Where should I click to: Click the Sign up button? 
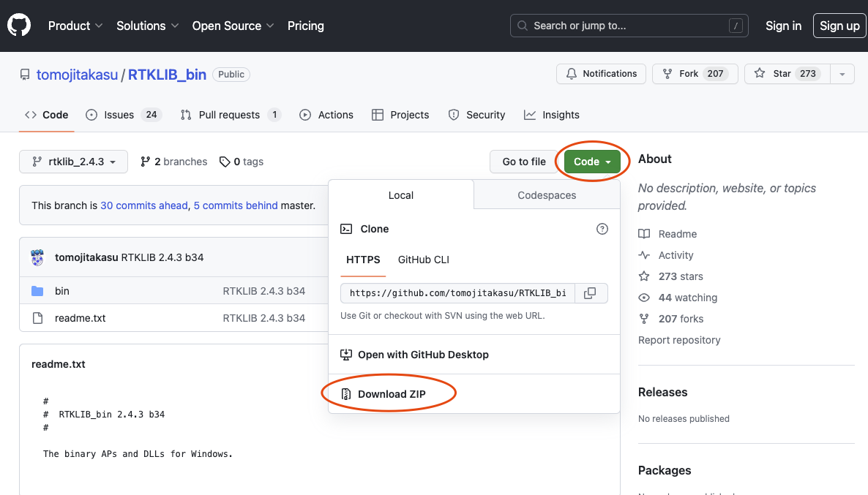point(839,26)
